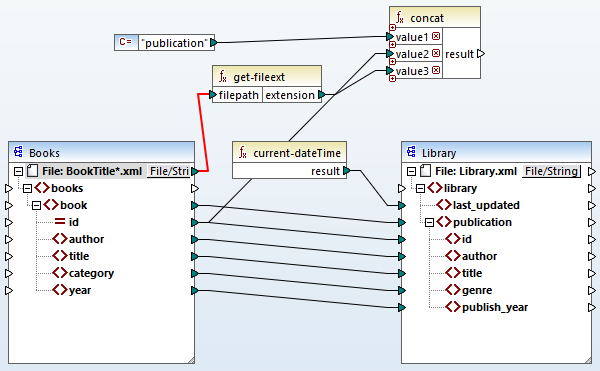The image size is (600, 371).
Task: Select the category element in Books
Action: [x=91, y=273]
